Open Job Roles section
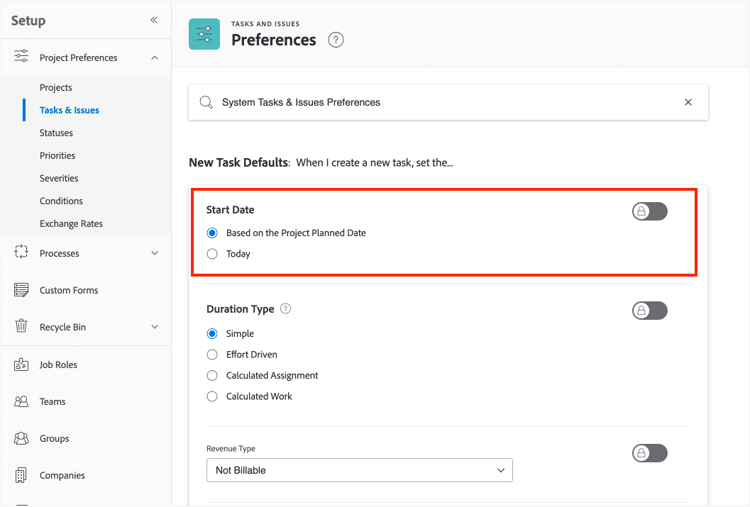Viewport: 750px width, 507px height. pos(58,365)
